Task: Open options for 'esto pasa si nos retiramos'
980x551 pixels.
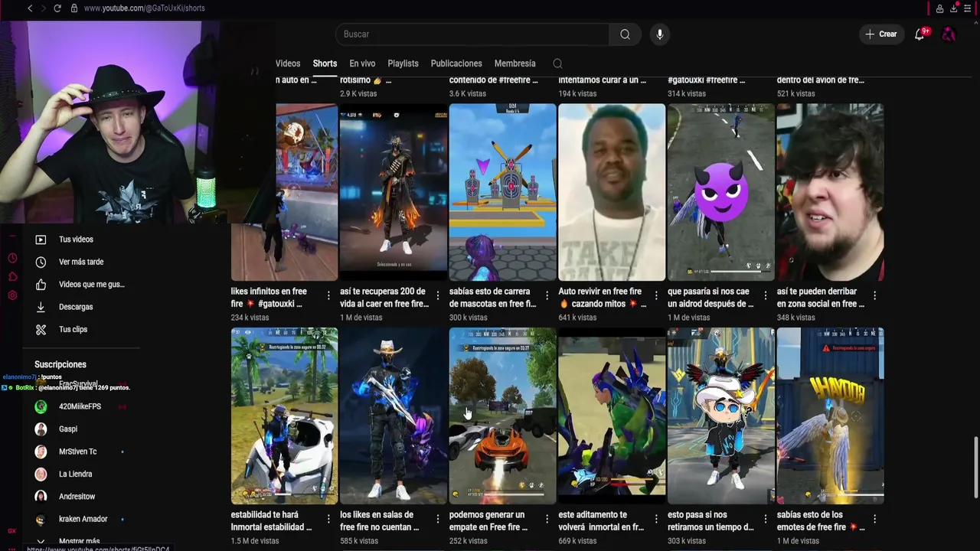Action: coord(765,519)
